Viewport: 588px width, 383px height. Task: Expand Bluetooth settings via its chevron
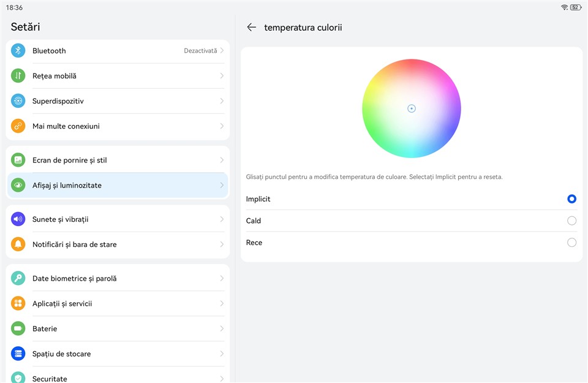222,51
